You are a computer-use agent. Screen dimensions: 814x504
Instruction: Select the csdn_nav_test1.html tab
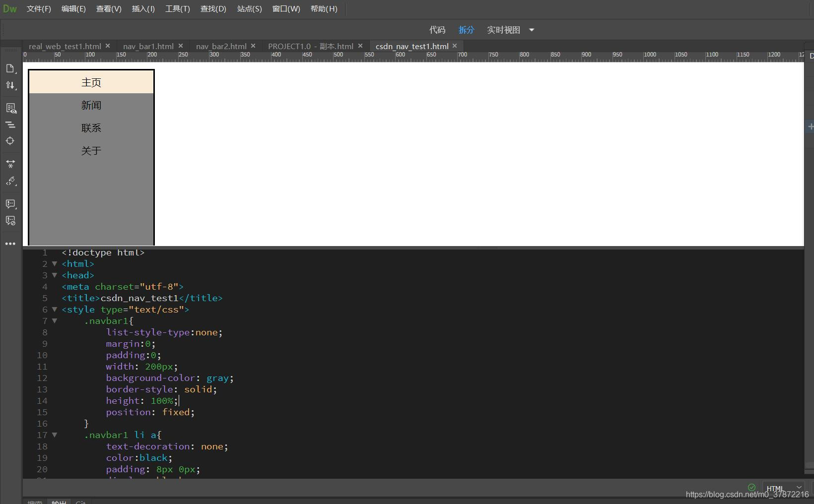[412, 46]
